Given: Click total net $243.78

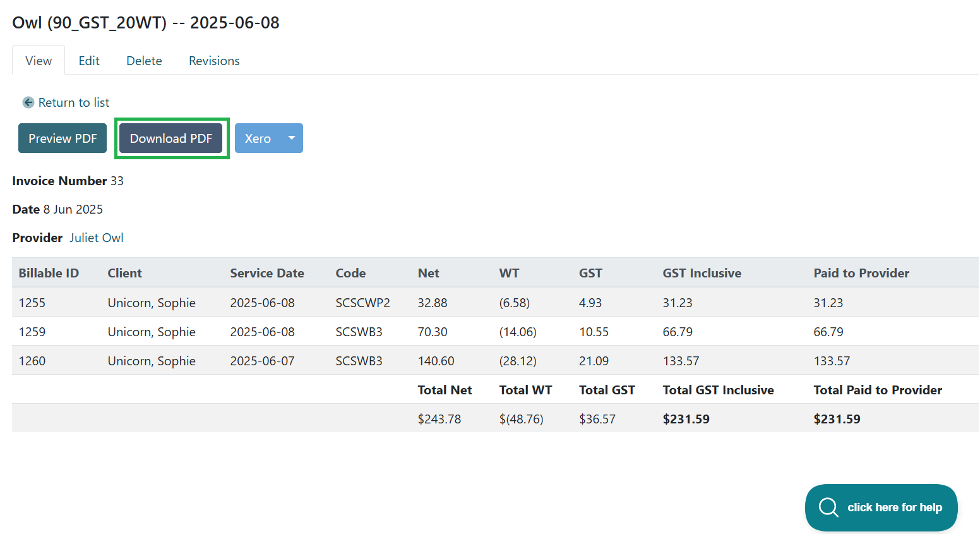Looking at the screenshot, I should point(439,419).
